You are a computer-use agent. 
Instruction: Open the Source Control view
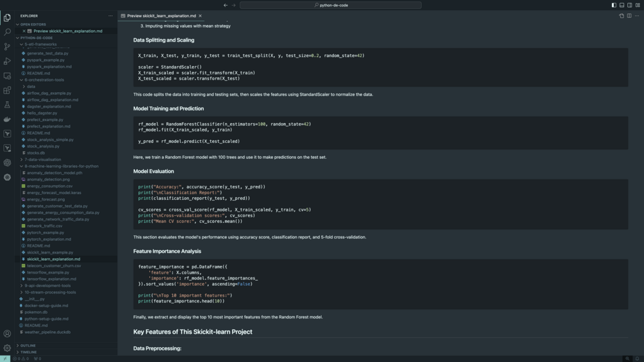click(7, 47)
